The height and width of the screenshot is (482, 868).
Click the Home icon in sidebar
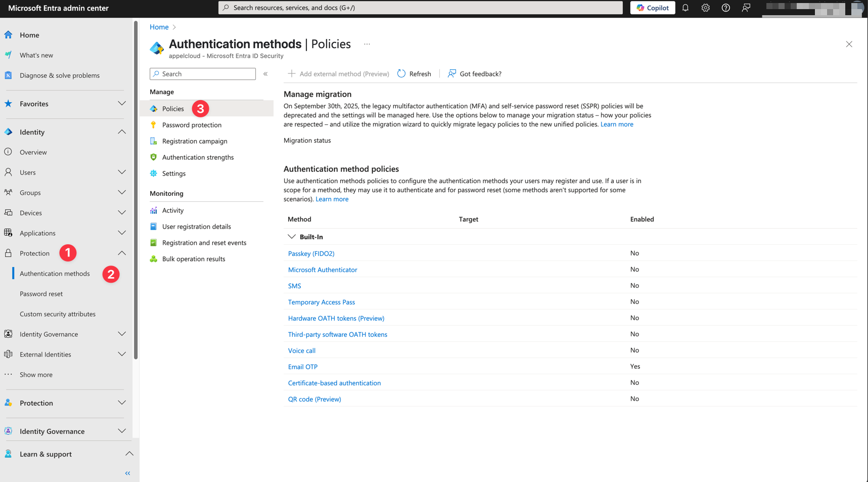[x=9, y=35]
